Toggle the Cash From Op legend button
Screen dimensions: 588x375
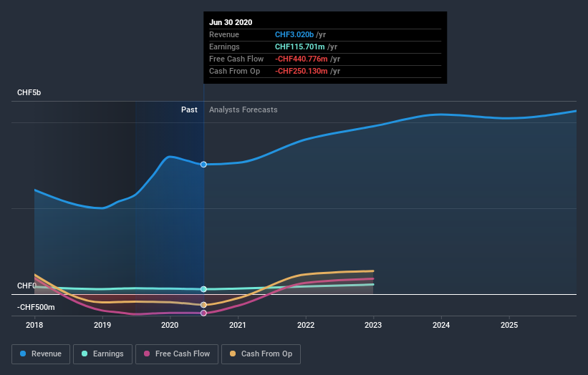point(261,354)
